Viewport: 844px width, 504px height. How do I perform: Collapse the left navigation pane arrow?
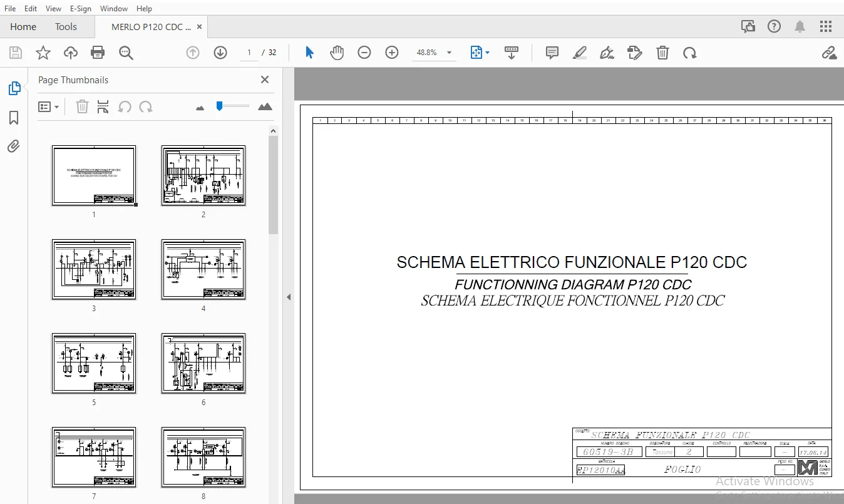point(289,297)
